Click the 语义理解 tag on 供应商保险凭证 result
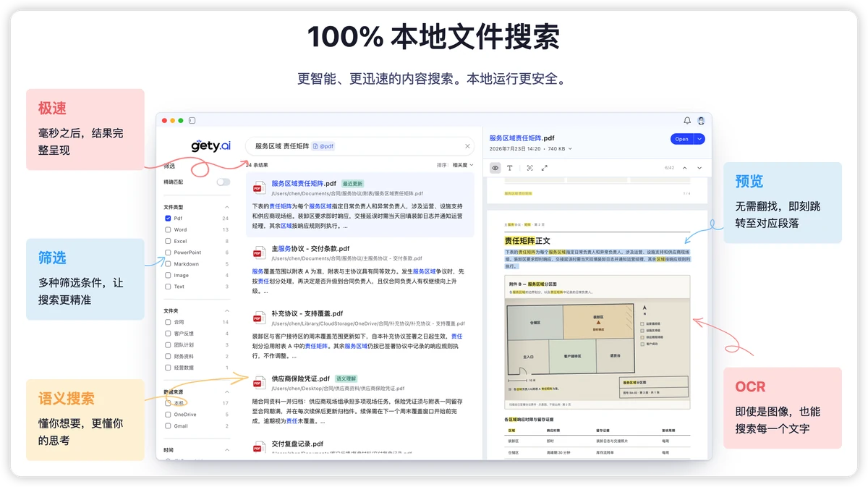 tap(346, 378)
